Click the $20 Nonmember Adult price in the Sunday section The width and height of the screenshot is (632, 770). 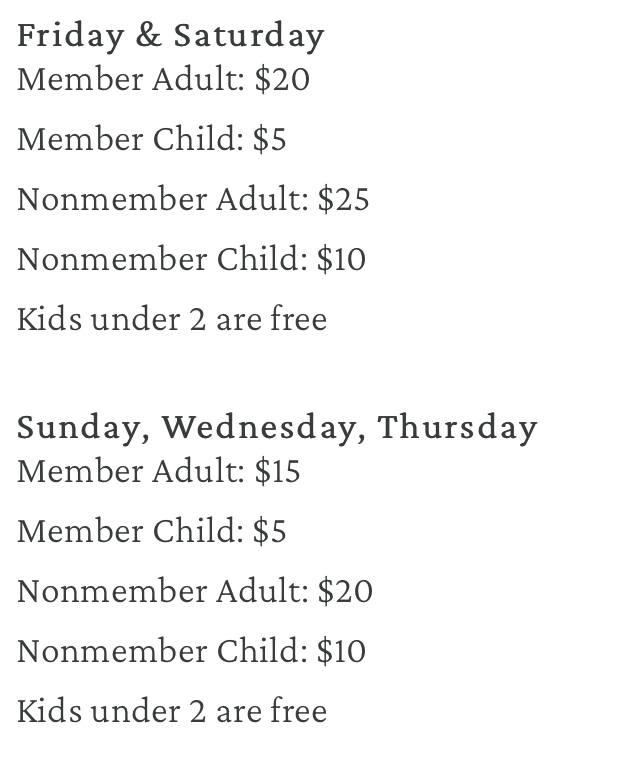[x=345, y=591]
